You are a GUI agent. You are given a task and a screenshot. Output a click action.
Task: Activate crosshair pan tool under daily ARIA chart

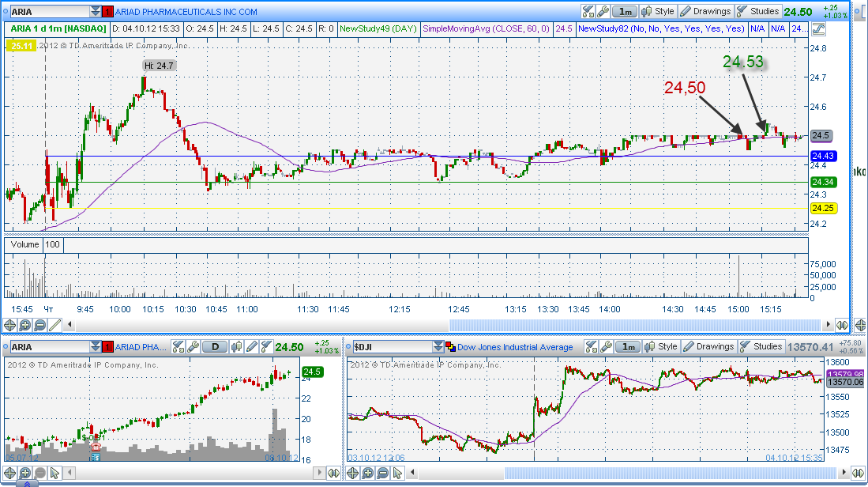coord(10,473)
